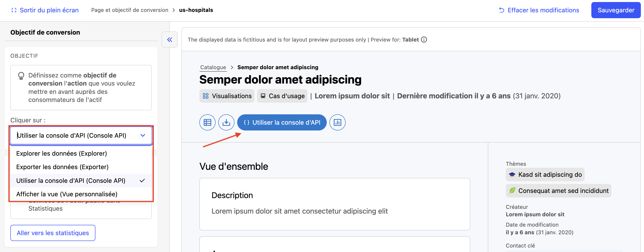Select 'Explorer les données (Explorer)' option
The width and height of the screenshot is (644, 252).
tap(61, 153)
